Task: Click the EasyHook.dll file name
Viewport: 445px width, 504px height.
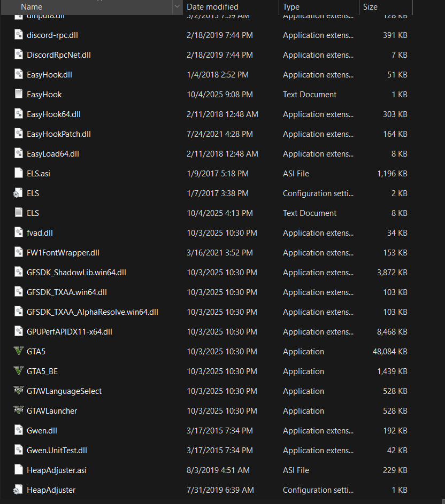Action: [x=50, y=75]
